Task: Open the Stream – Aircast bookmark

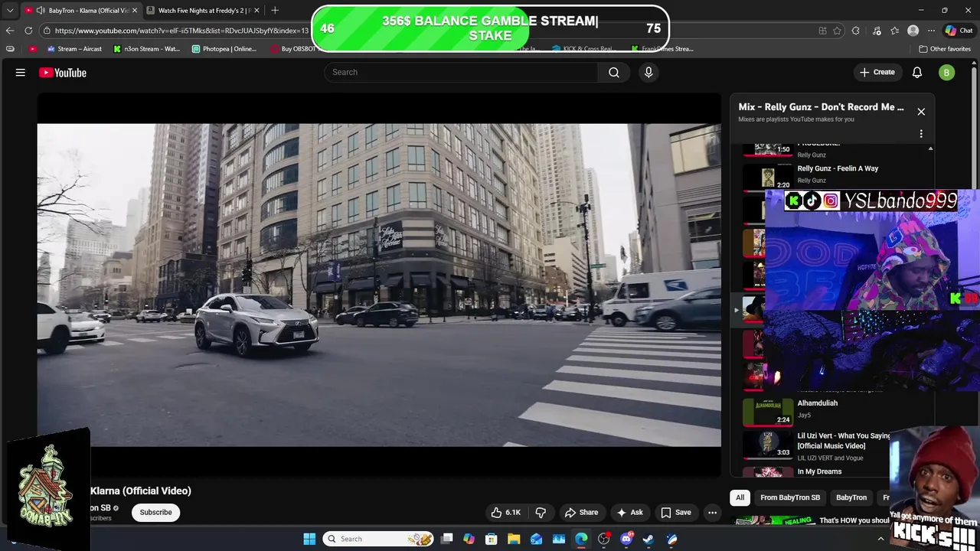Action: (x=74, y=49)
